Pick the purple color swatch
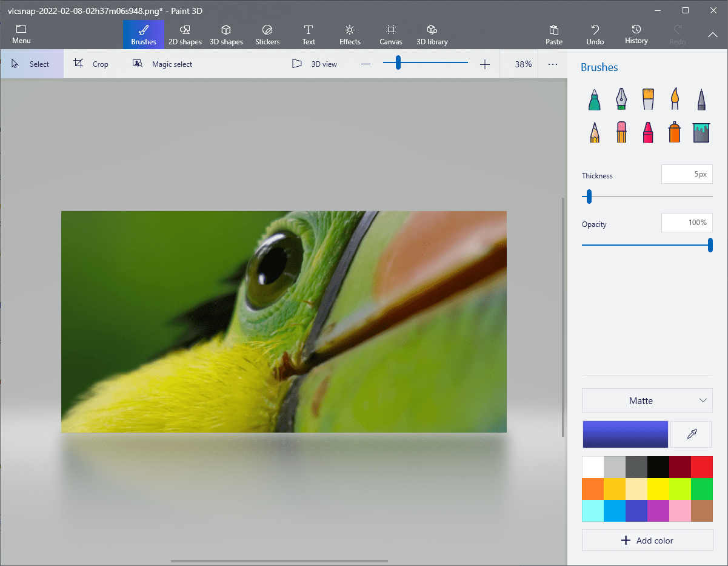728x566 pixels. pos(658,511)
